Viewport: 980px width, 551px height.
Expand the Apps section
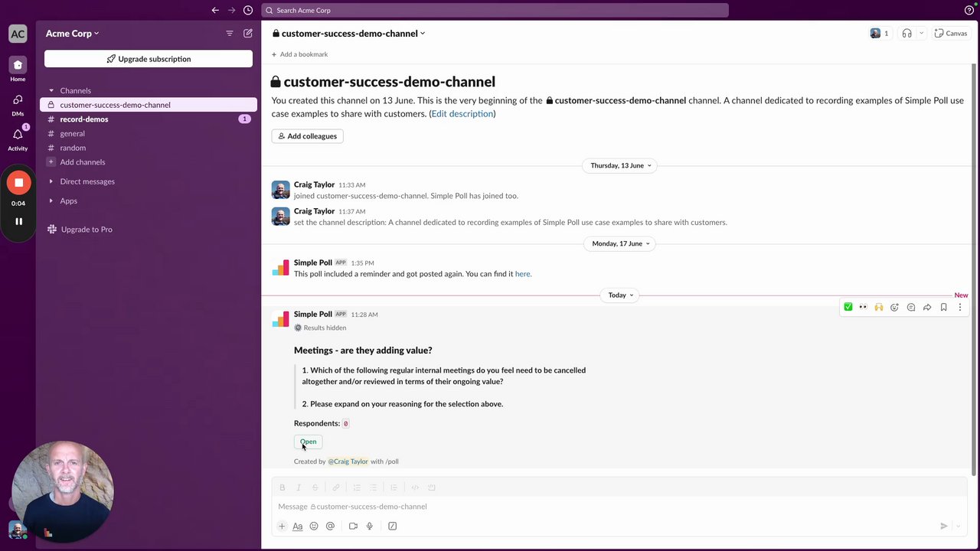pyautogui.click(x=52, y=201)
